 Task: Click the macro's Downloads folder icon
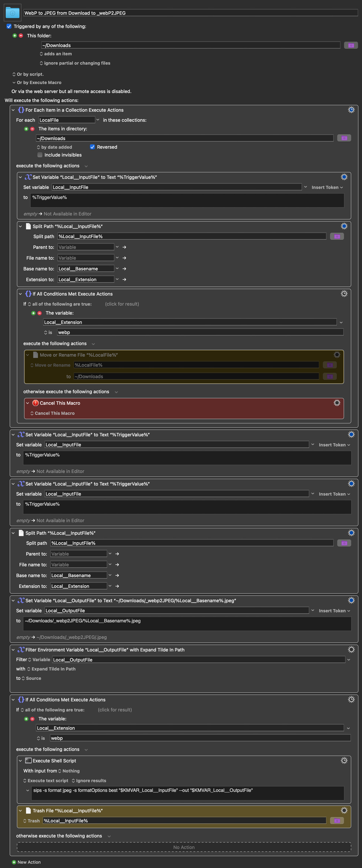[x=12, y=12]
